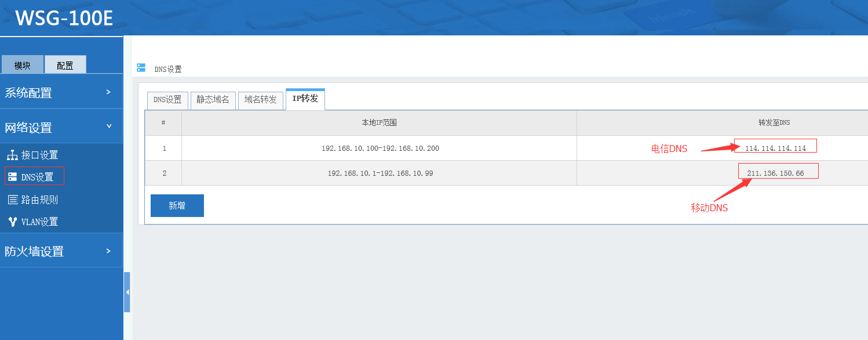Expand the 系统配置 section
Viewport: 868px width, 340px height.
coord(108,92)
